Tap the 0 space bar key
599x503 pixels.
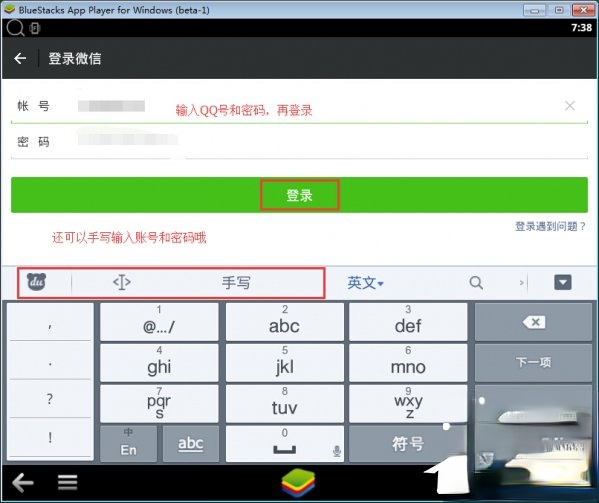285,444
